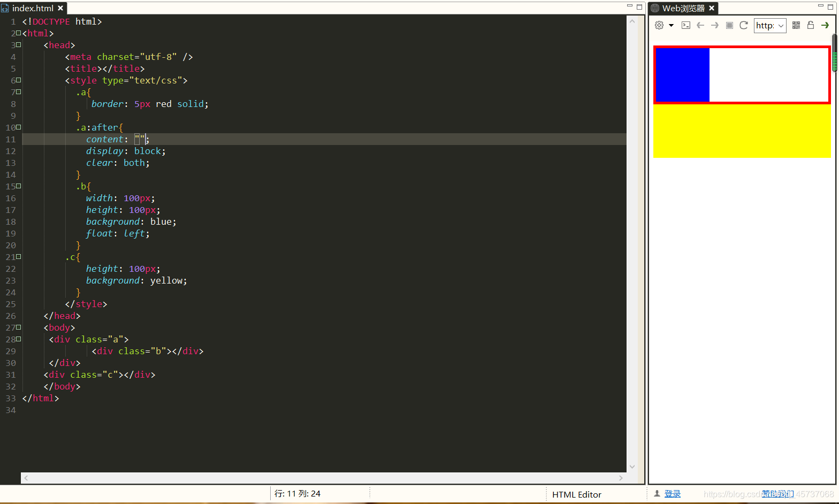Click the DOCTYPE html line
Screen dimensions: 839x504
(62, 21)
